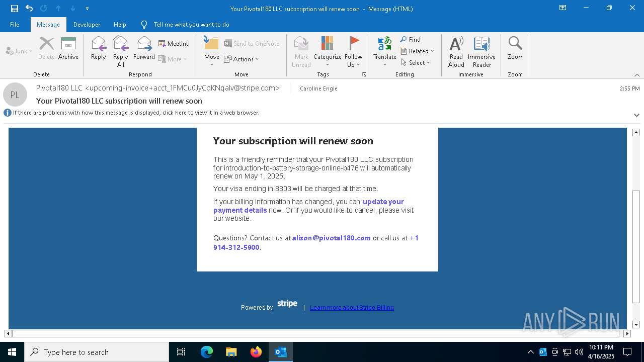Open the Actions dropdown
644x362 pixels.
(x=242, y=59)
